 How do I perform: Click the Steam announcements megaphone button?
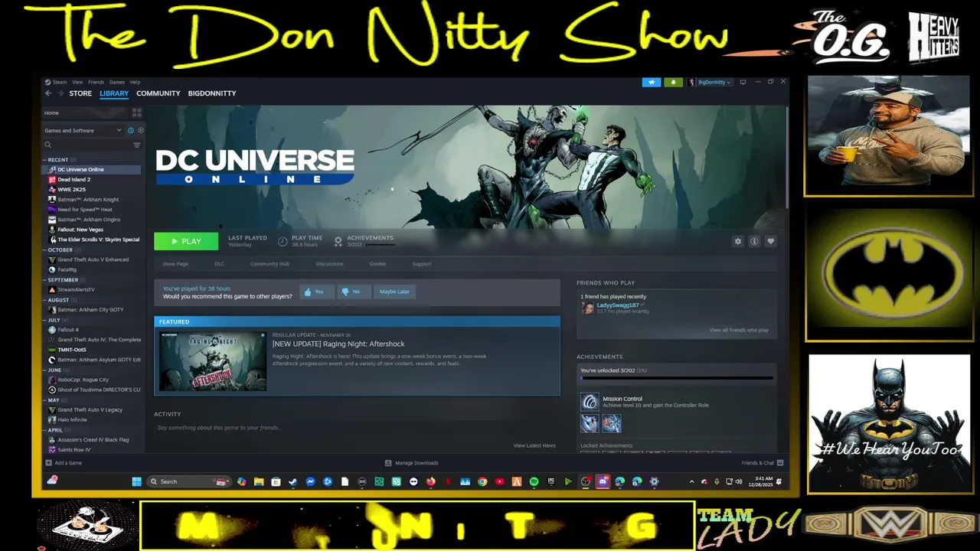point(652,82)
